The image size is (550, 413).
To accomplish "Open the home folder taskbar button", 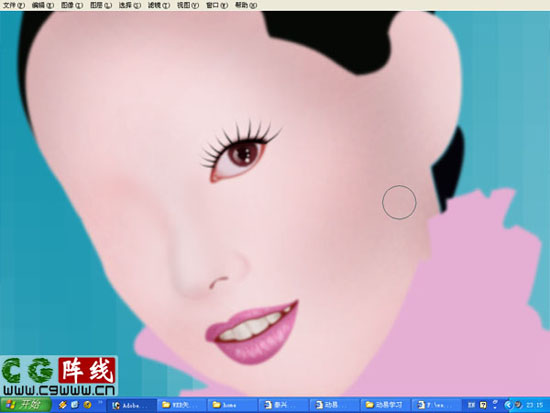I will [233, 405].
